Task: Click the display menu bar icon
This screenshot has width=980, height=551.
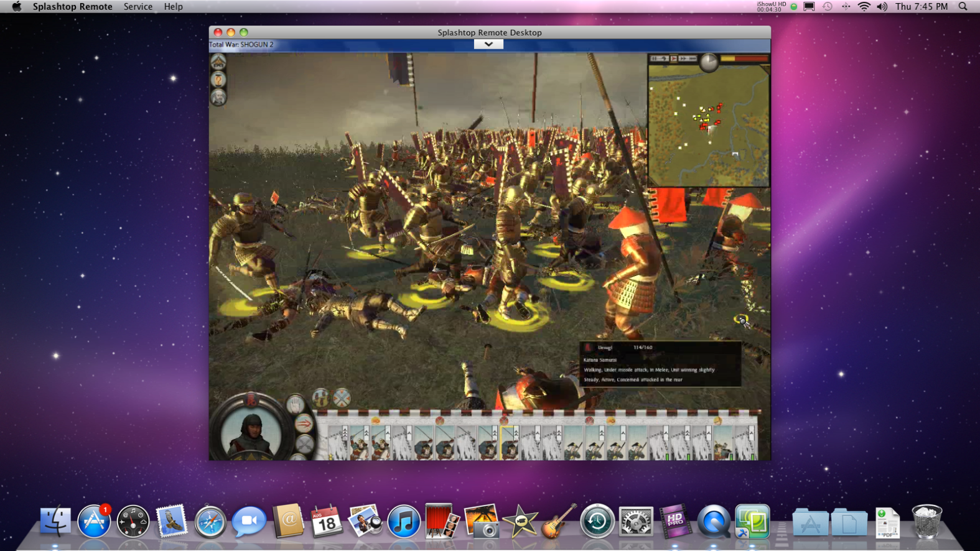Action: pos(810,6)
